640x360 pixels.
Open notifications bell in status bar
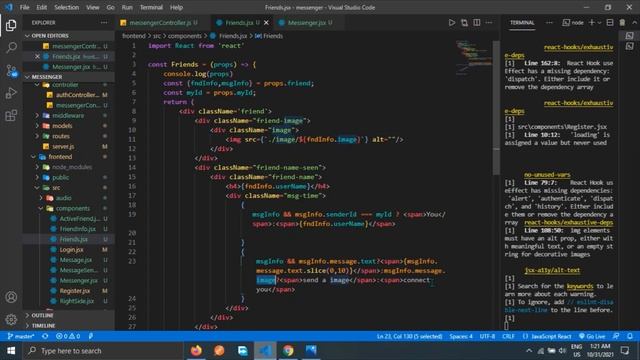(x=630, y=336)
